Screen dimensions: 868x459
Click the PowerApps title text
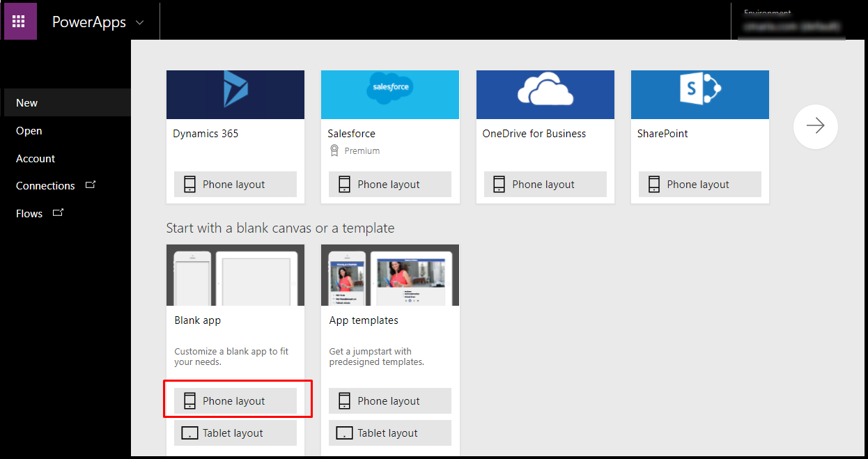pyautogui.click(x=89, y=22)
